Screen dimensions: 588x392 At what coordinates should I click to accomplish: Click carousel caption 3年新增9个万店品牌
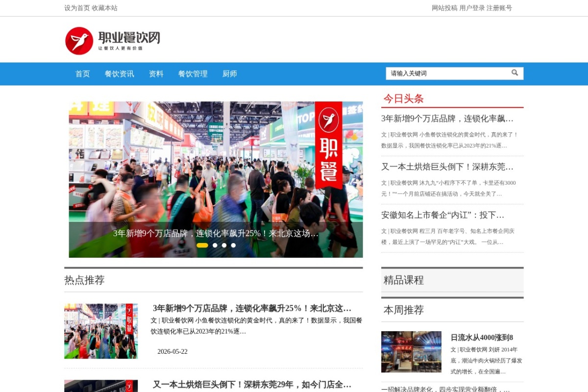coord(216,234)
